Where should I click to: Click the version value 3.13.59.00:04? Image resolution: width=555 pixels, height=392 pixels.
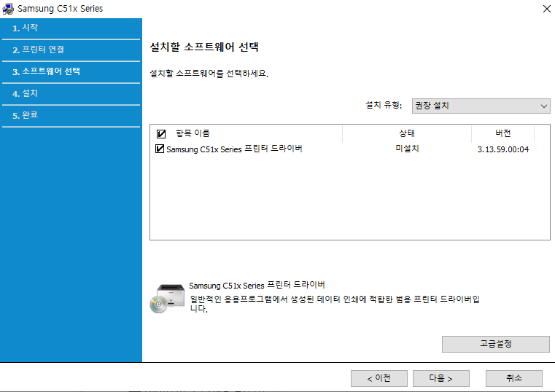click(503, 149)
